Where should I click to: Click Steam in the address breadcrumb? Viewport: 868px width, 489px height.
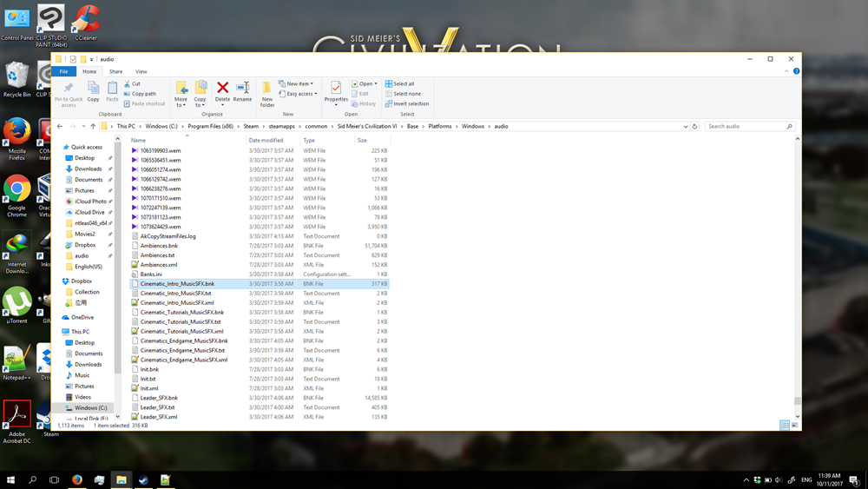(251, 126)
